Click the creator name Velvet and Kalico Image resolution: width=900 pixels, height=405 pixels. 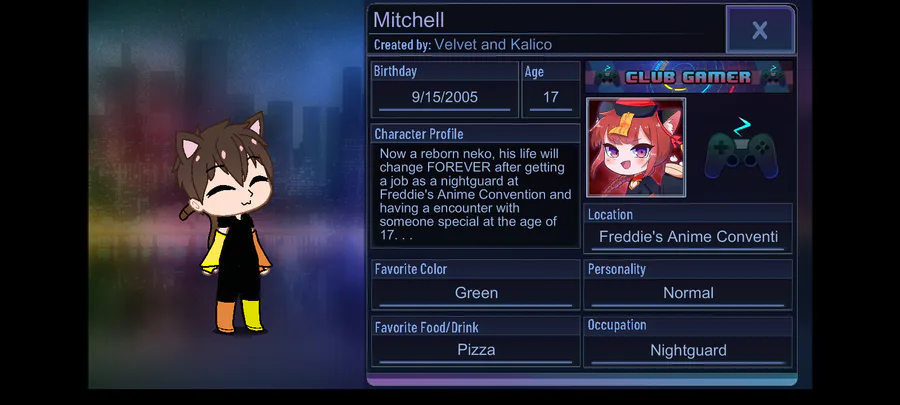pos(493,45)
